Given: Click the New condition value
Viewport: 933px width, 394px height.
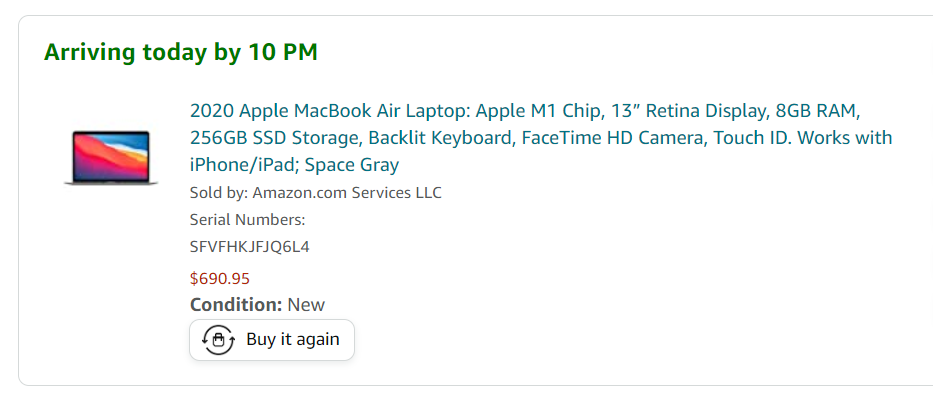Looking at the screenshot, I should 306,305.
